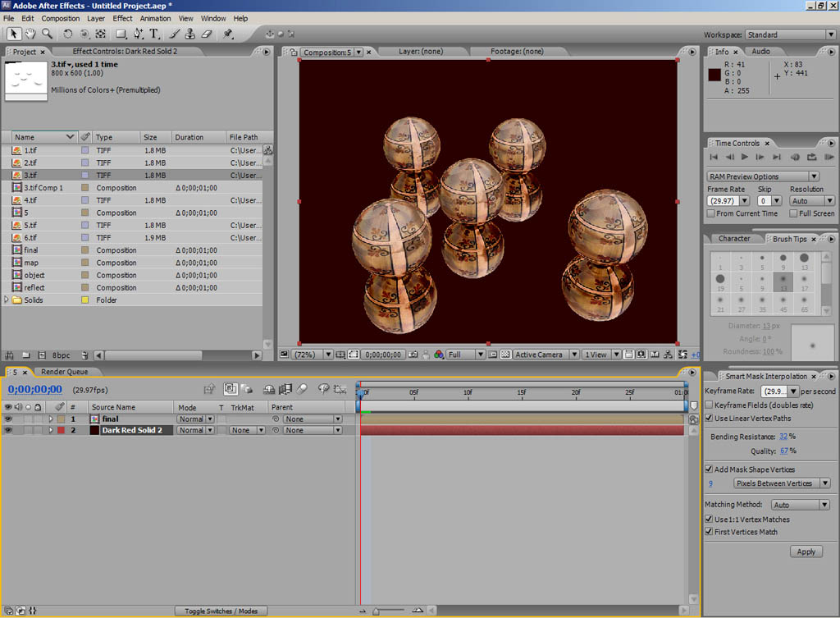
Task: Select the Rotation tool
Action: coord(67,34)
